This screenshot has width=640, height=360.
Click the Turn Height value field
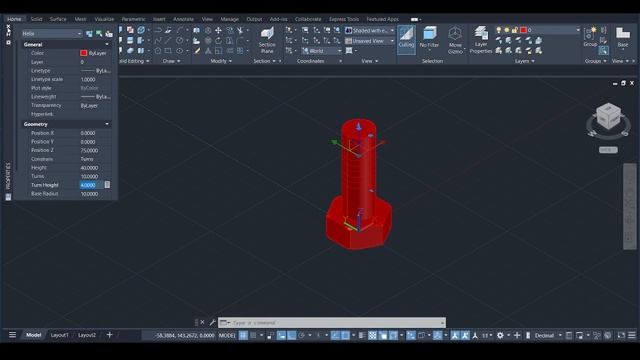coord(92,185)
